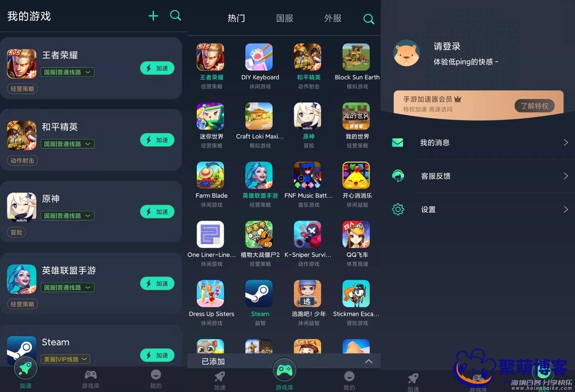Start 加速 for 英雄联盟手游
This screenshot has height=392, width=575.
pos(157,284)
